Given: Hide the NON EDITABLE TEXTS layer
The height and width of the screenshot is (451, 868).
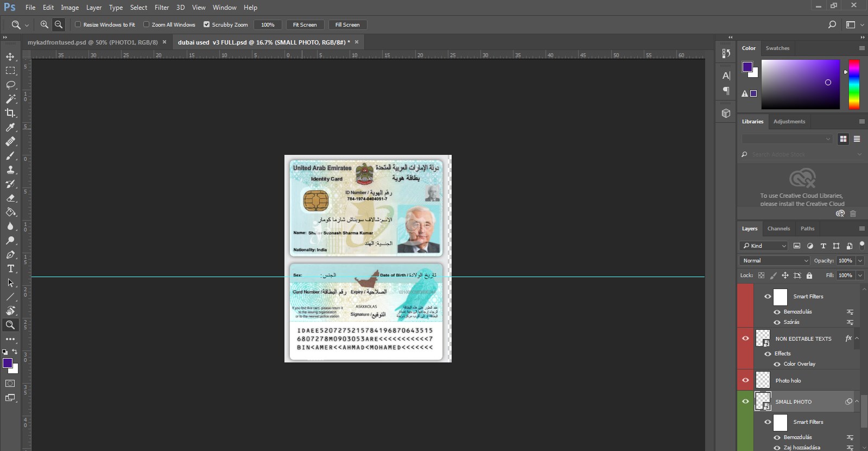Looking at the screenshot, I should point(745,338).
